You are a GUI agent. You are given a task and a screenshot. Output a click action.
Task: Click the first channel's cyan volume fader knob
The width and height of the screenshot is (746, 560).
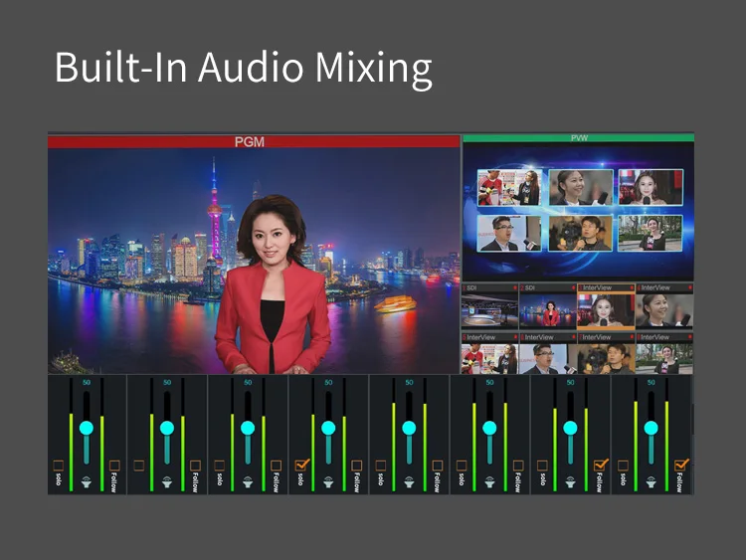click(87, 428)
